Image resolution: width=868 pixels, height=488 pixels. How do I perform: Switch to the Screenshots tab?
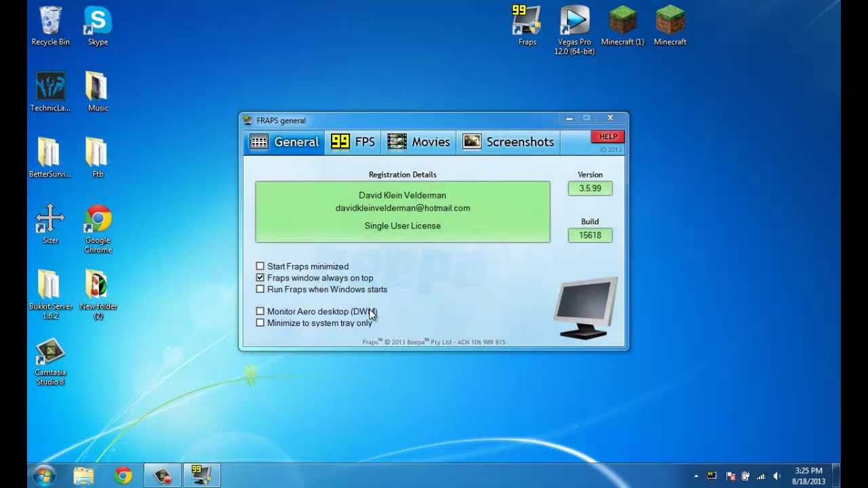click(508, 142)
